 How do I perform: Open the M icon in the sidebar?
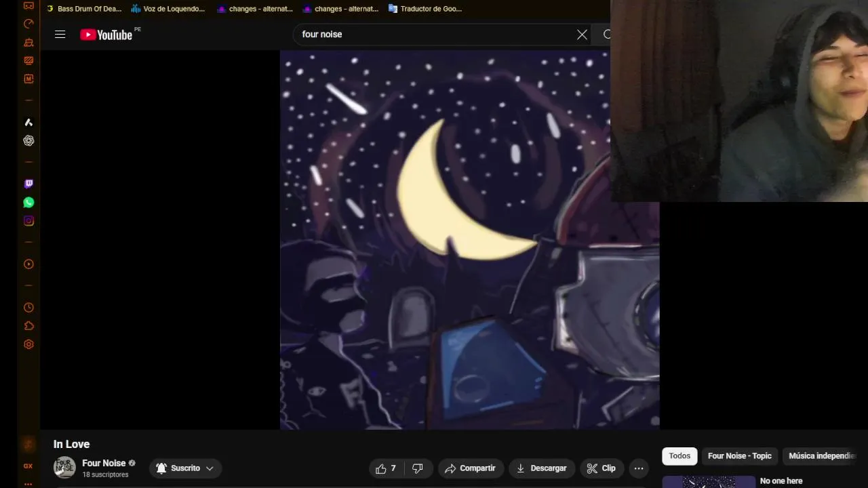(28, 79)
